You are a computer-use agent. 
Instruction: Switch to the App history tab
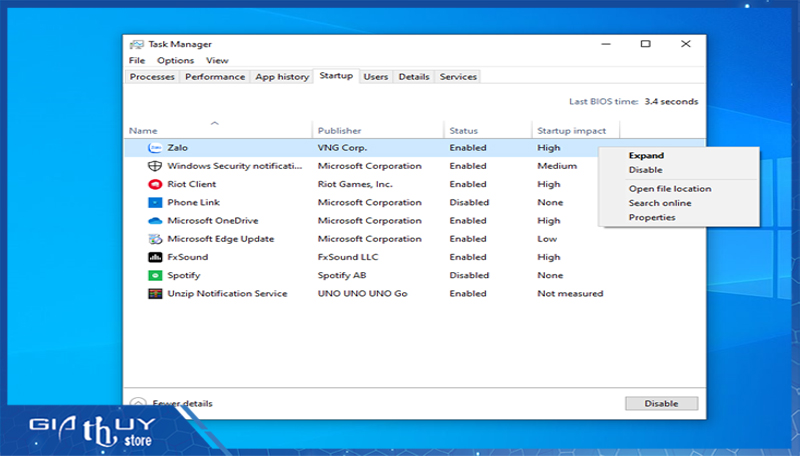[x=282, y=77]
